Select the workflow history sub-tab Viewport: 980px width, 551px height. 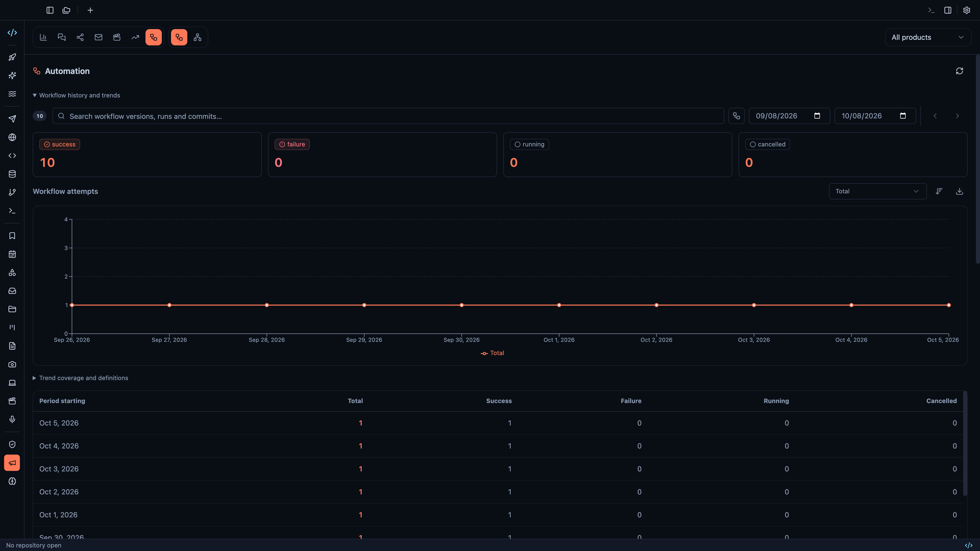(179, 37)
